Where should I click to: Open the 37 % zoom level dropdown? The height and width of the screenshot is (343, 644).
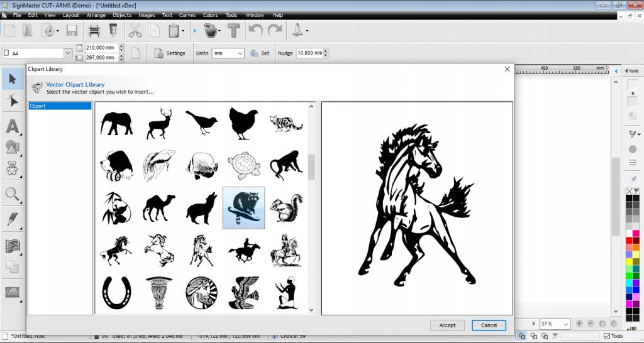[566, 324]
